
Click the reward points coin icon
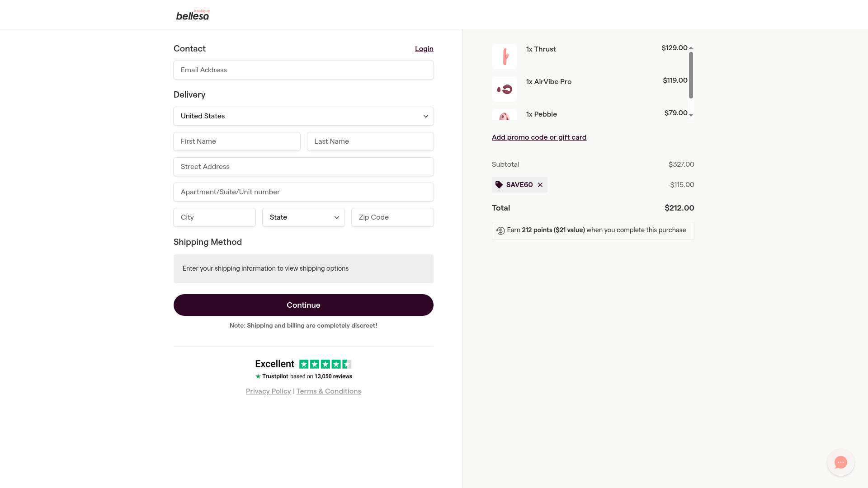(500, 230)
